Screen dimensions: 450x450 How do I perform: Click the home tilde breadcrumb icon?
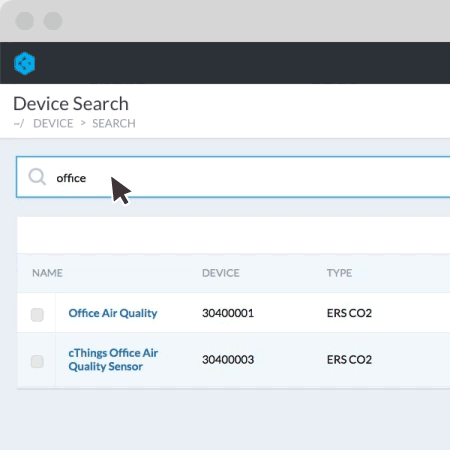tap(19, 124)
